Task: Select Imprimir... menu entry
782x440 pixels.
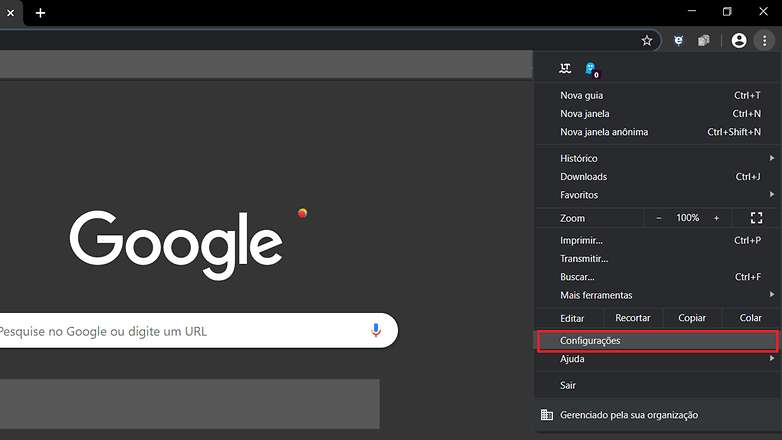Action: (x=657, y=240)
